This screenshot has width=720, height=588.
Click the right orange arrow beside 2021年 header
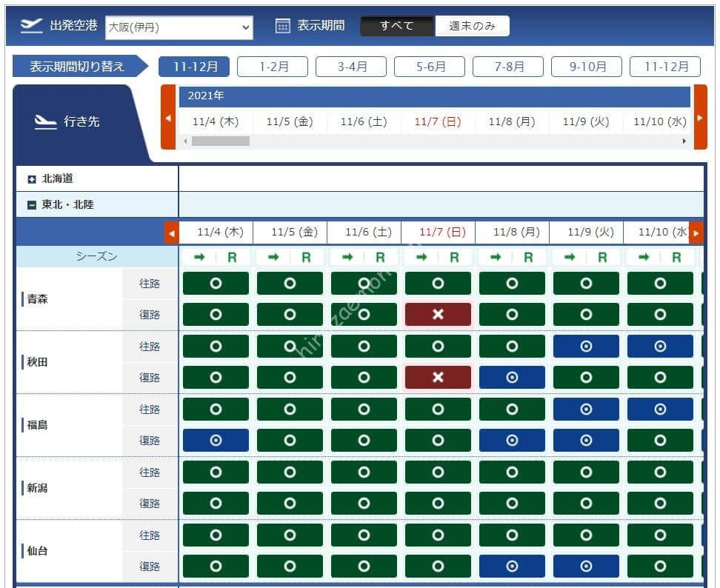(x=700, y=118)
